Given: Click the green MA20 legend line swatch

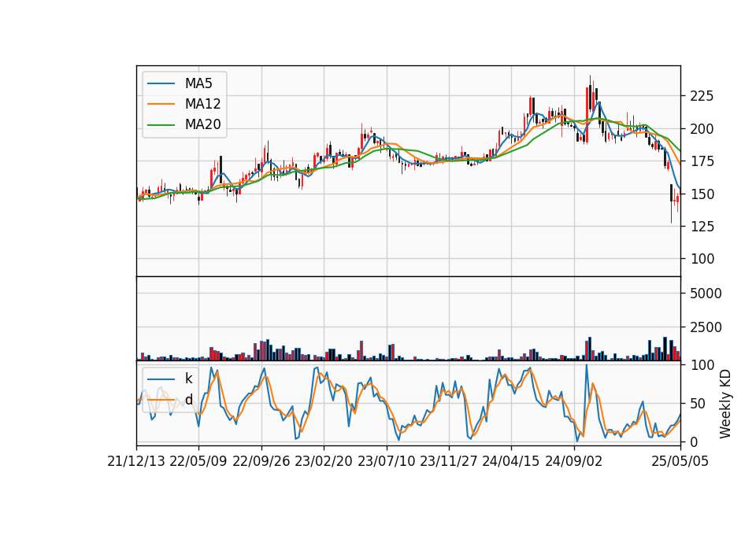Looking at the screenshot, I should point(161,125).
